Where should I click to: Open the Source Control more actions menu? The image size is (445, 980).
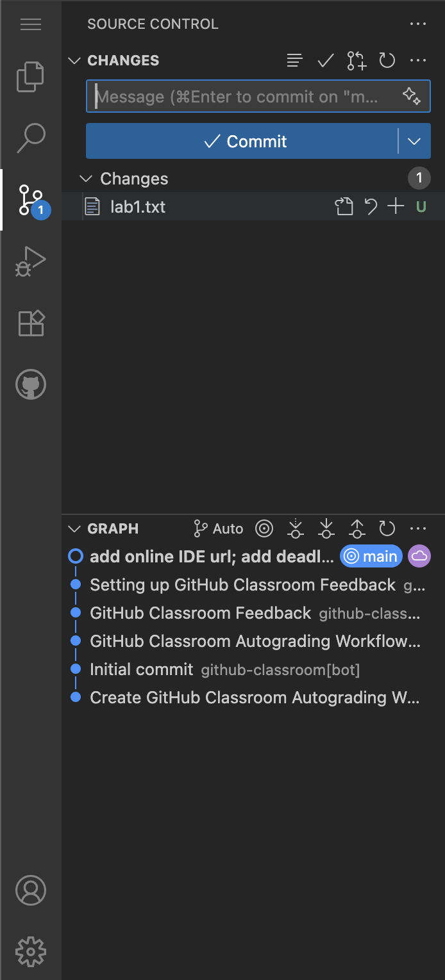pyautogui.click(x=417, y=24)
